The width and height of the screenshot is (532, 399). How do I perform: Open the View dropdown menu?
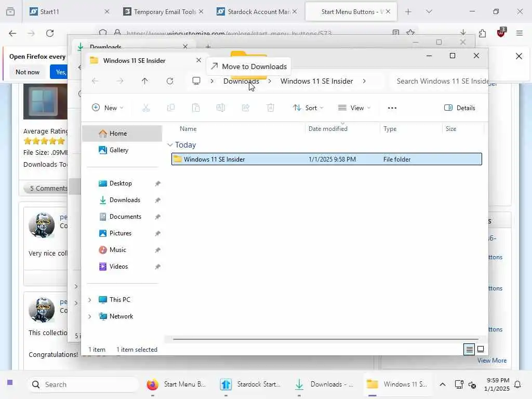click(354, 108)
